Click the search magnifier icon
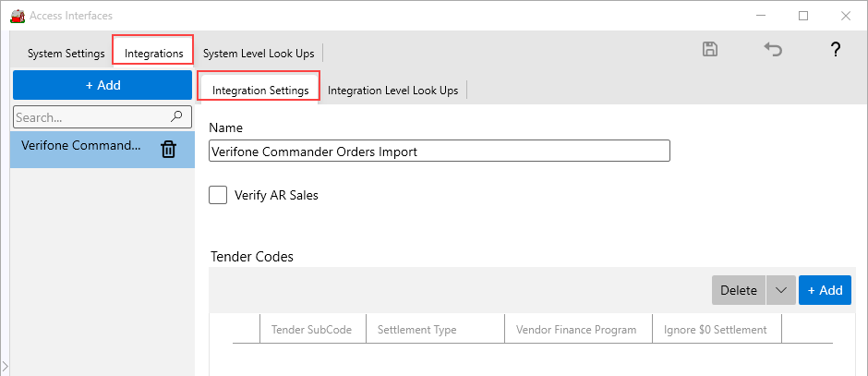Screen dimensions: 868x376 177,117
